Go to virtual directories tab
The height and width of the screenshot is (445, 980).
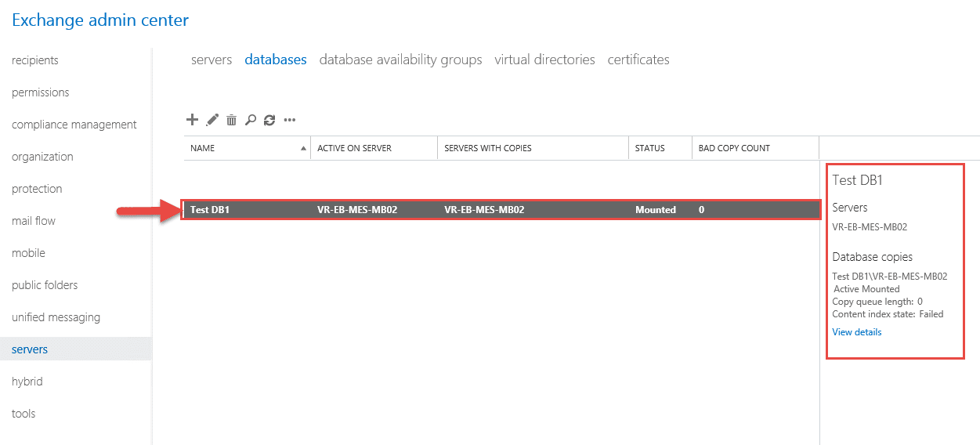pos(544,60)
